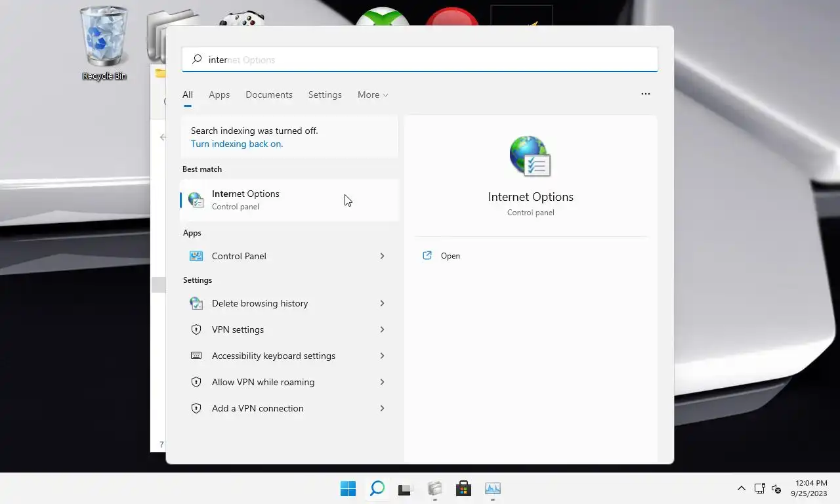This screenshot has height=504, width=840.
Task: Click the Open external-link icon
Action: pyautogui.click(x=427, y=255)
